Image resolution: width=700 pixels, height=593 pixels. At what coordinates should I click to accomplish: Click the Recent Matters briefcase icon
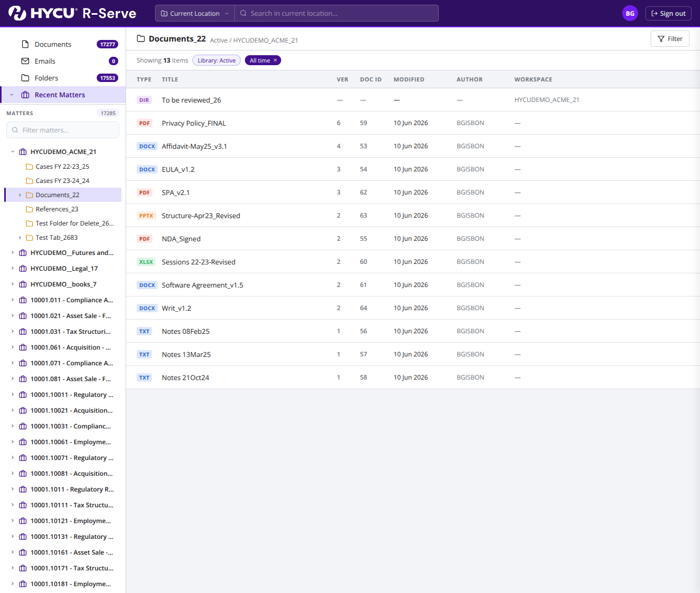(25, 95)
